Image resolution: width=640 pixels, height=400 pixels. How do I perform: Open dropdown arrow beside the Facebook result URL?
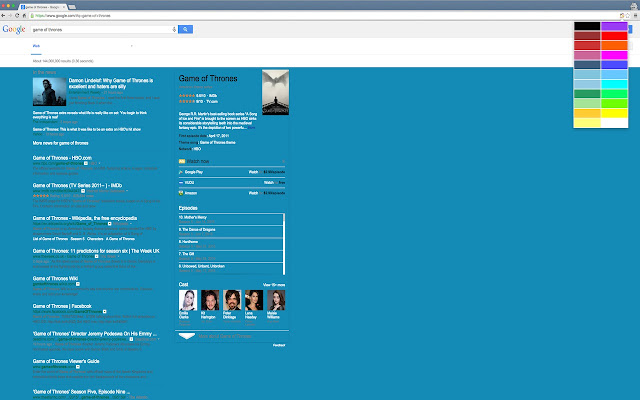point(104,311)
